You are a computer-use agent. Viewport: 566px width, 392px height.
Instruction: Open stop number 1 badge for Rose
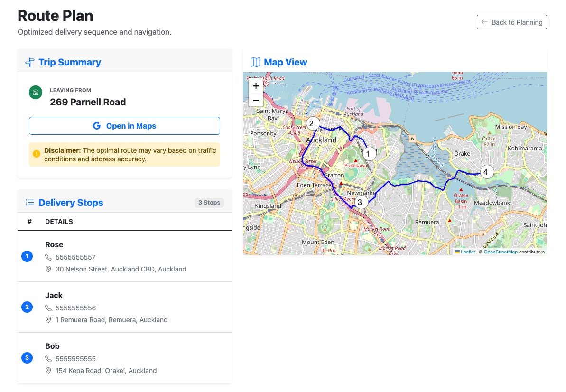click(27, 256)
